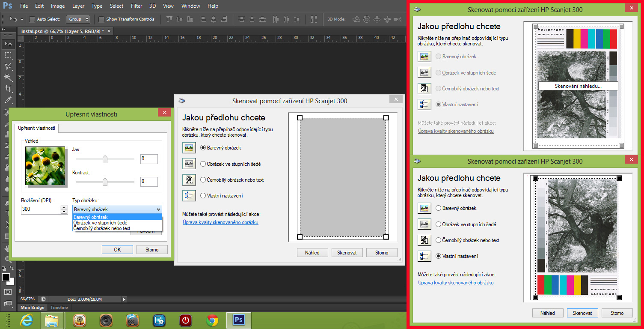Open File Explorer from the taskbar
Screen dimensions: 644x329
click(x=52, y=320)
